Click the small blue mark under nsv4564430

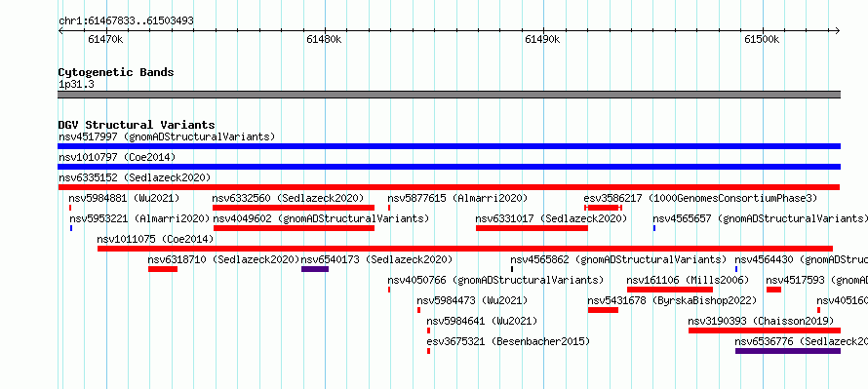[736, 269]
